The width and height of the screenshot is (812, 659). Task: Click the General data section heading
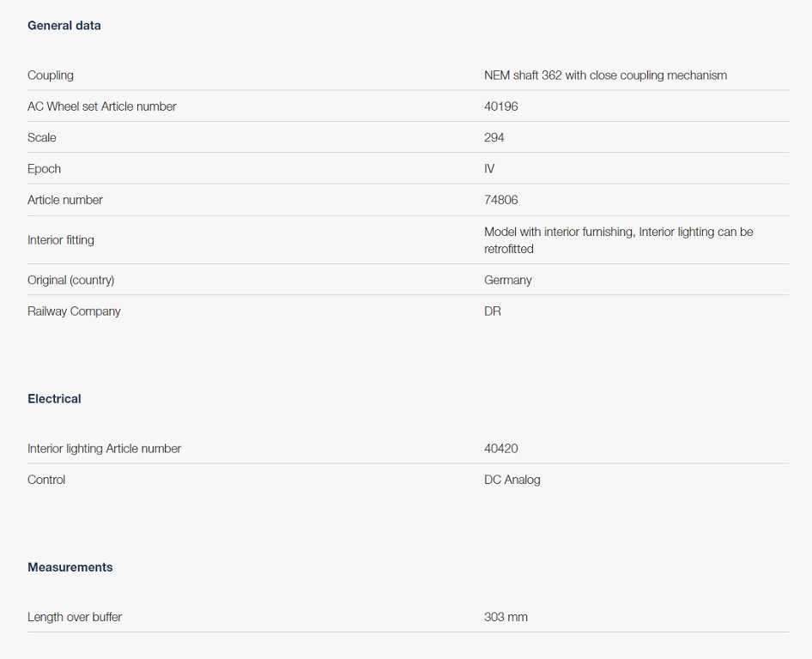[64, 26]
